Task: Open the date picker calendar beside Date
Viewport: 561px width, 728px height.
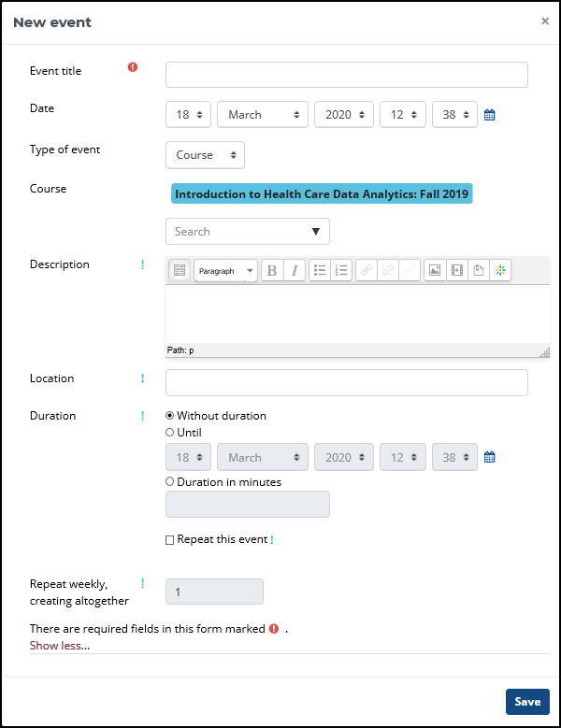Action: (489, 115)
